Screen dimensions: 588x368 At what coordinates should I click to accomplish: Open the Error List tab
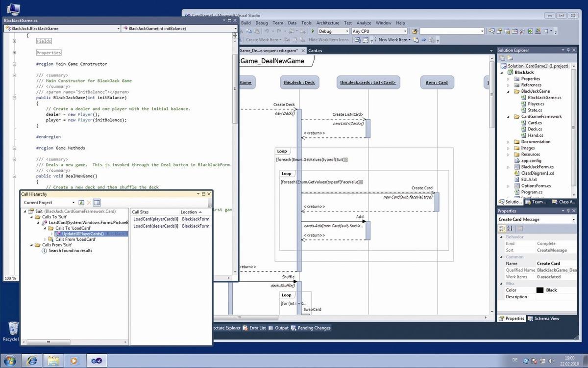pos(254,328)
